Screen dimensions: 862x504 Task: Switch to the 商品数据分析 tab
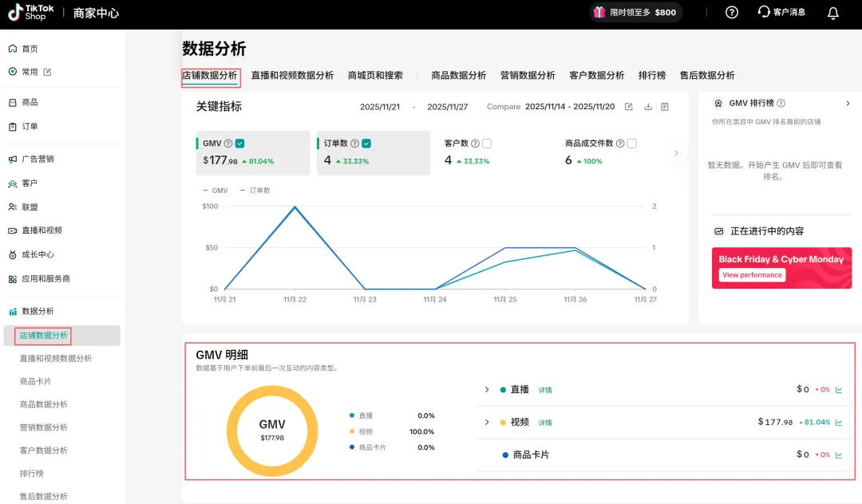[x=458, y=76]
